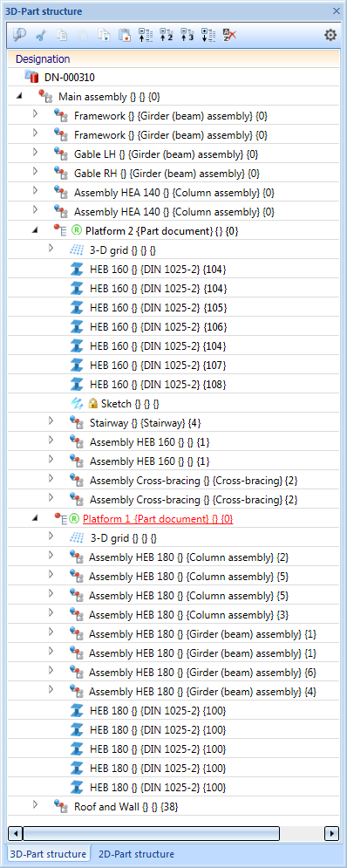
Task: Click the Copy toolbar icon
Action: 63,35
